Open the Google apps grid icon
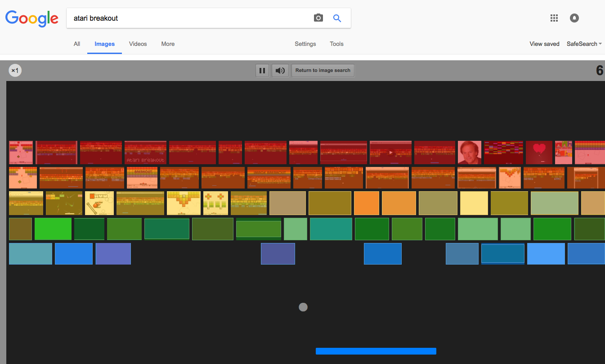Viewport: 605px width, 364px height. [x=554, y=18]
